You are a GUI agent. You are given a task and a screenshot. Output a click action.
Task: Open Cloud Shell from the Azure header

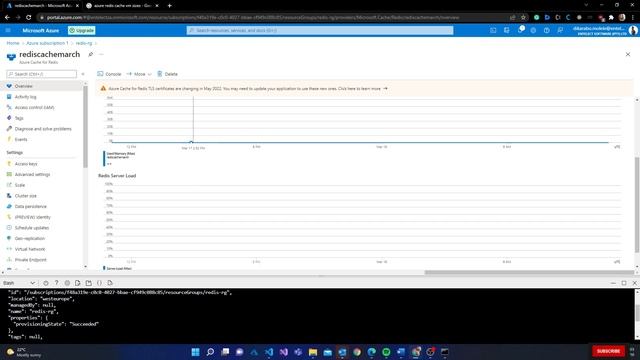click(x=493, y=30)
